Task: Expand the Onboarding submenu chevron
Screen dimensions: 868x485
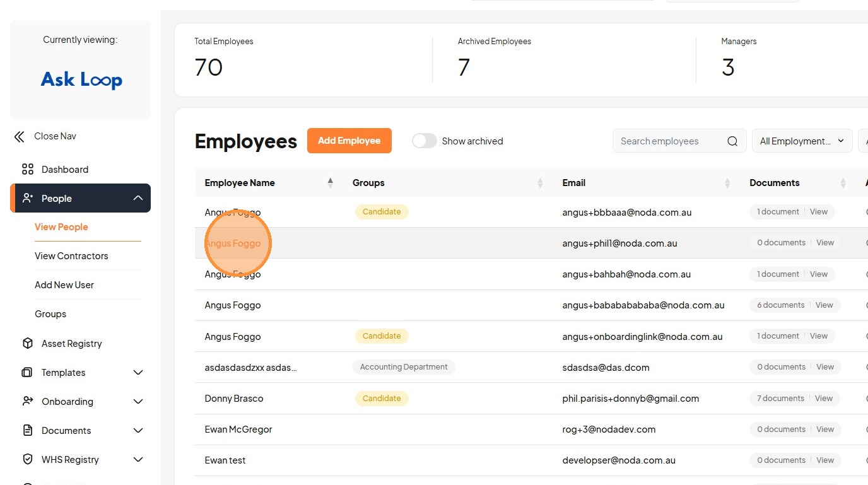Action: pyautogui.click(x=138, y=401)
